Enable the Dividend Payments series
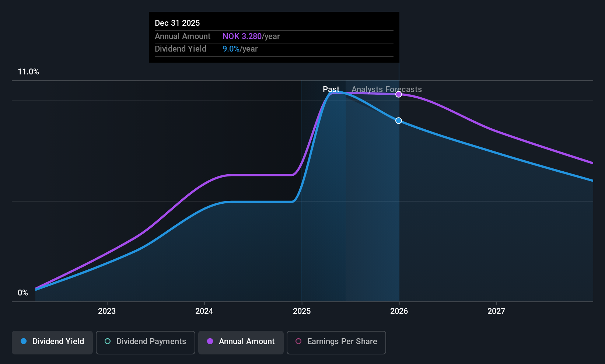The height and width of the screenshot is (364, 605). click(x=146, y=343)
